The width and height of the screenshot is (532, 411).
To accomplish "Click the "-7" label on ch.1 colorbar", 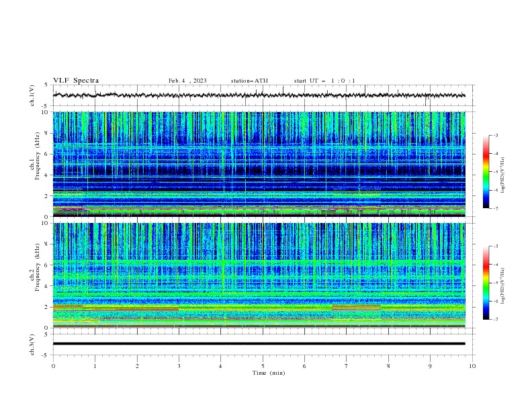I will point(495,208).
